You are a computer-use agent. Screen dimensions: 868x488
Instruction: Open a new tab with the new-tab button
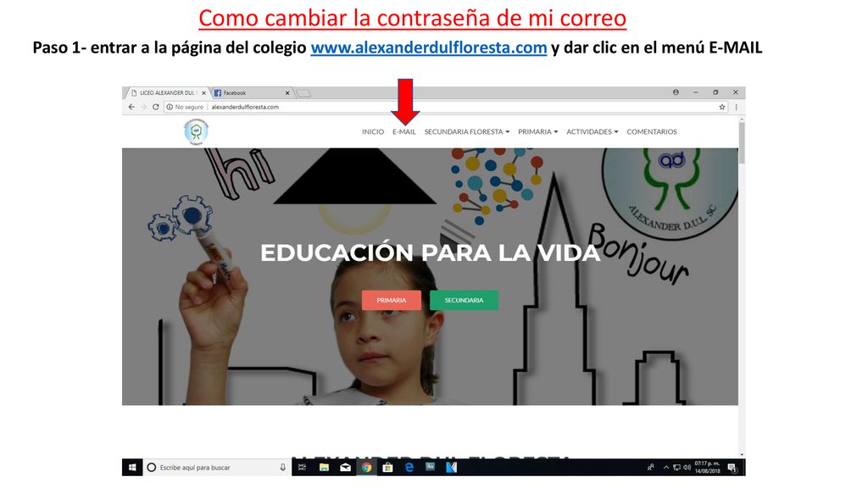[x=303, y=93]
